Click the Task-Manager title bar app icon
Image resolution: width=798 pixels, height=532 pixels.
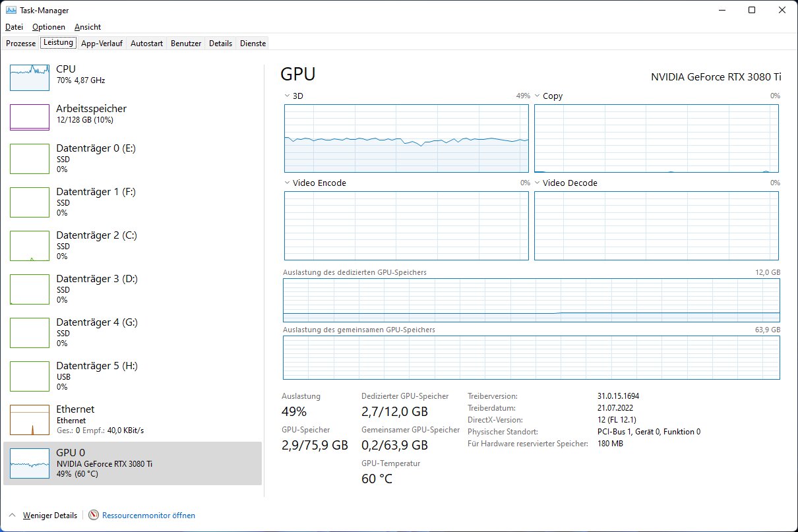click(x=11, y=11)
